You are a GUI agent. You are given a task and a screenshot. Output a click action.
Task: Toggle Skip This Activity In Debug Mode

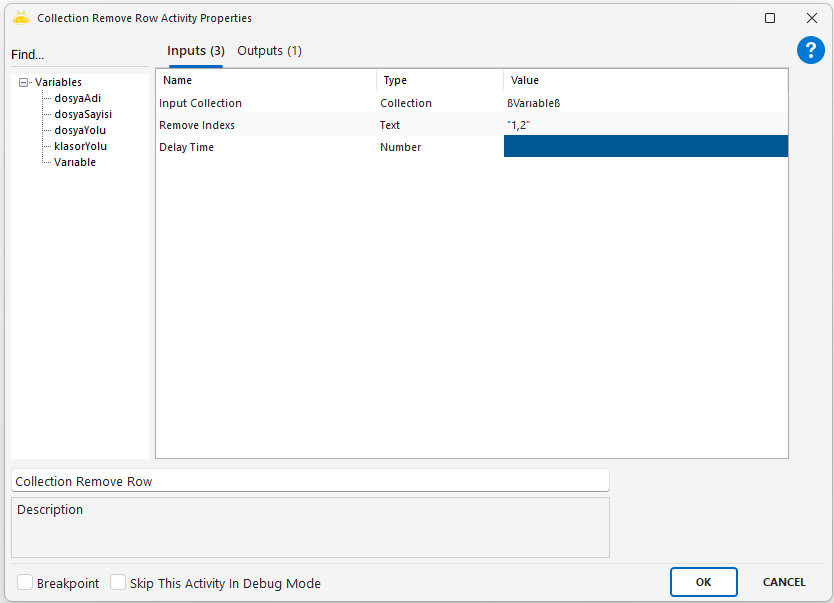click(118, 583)
